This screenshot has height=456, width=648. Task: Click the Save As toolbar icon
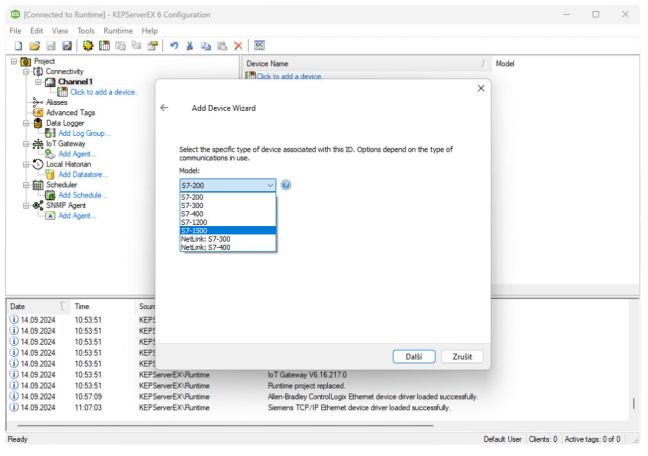tap(67, 46)
